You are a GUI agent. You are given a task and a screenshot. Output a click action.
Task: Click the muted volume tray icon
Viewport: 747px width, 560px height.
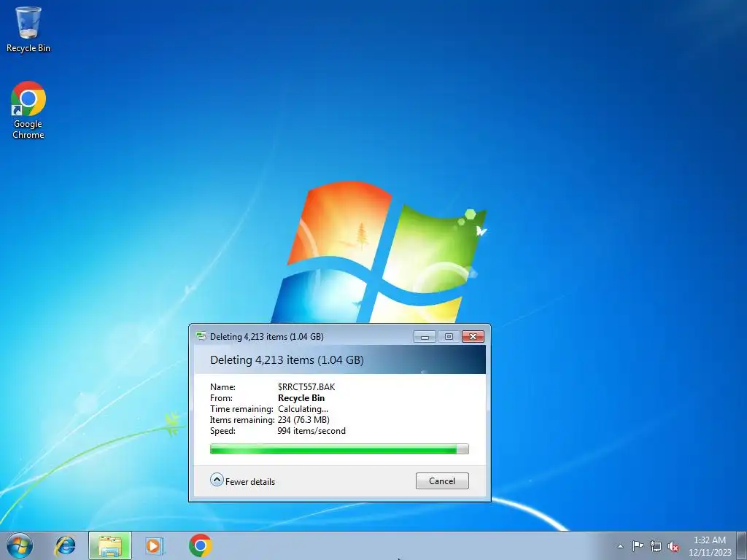673,546
